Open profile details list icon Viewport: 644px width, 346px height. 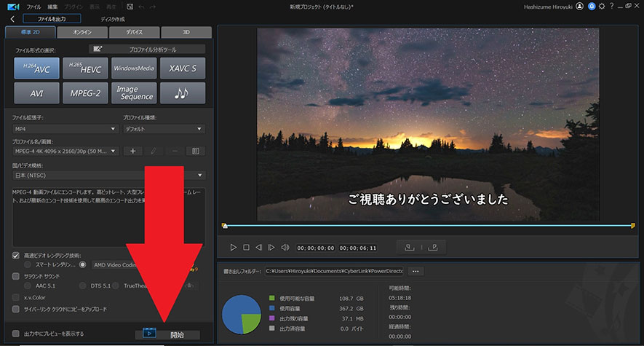pyautogui.click(x=195, y=151)
